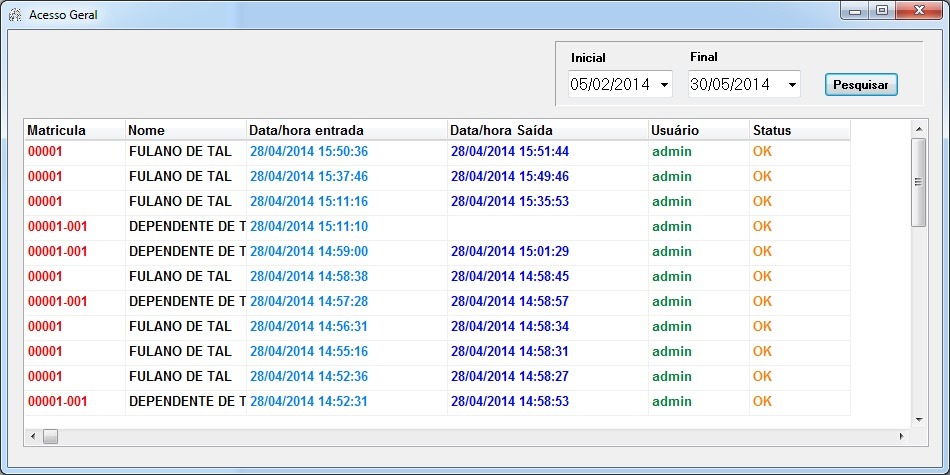This screenshot has height=475, width=950.
Task: Click the horizontal scrollbar left arrow
Action: click(32, 437)
